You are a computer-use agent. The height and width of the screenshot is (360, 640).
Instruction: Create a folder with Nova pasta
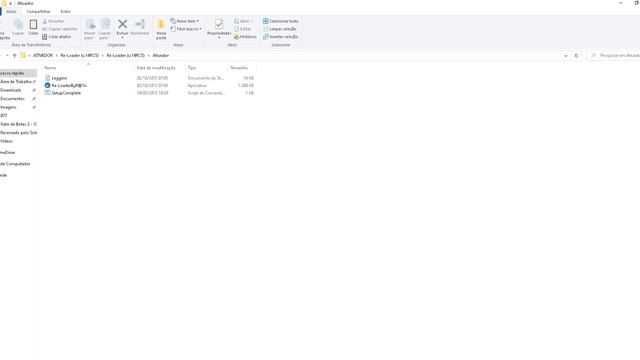point(161,29)
